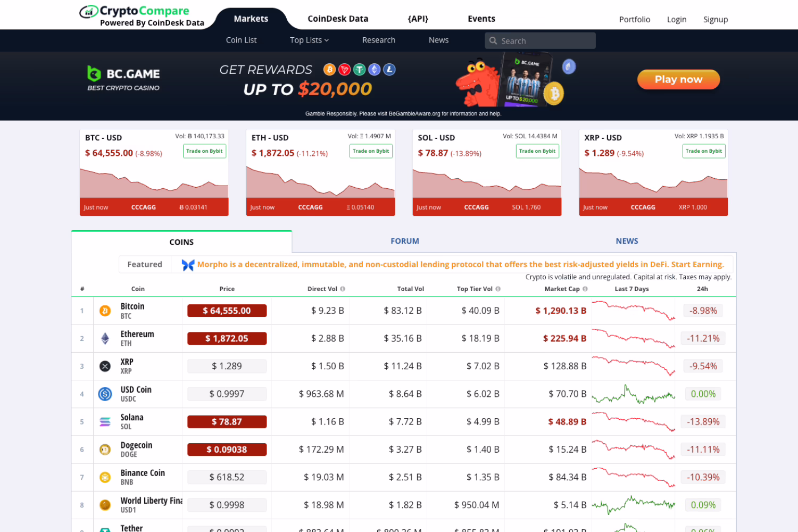The height and width of the screenshot is (532, 798).
Task: Click the Play now button
Action: [x=678, y=79]
